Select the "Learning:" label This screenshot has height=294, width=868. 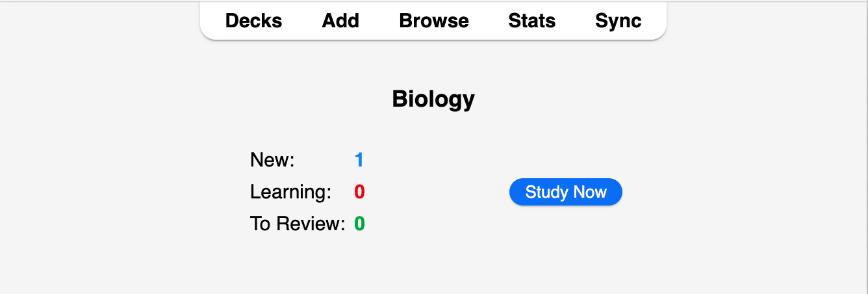(290, 192)
